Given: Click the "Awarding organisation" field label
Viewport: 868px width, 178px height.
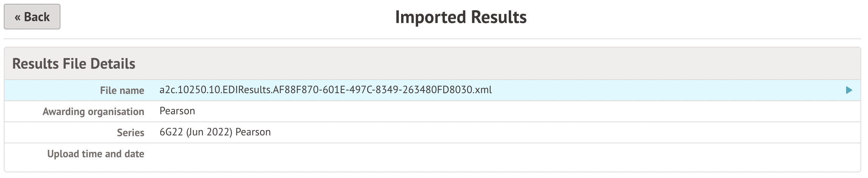Looking at the screenshot, I should (x=93, y=112).
